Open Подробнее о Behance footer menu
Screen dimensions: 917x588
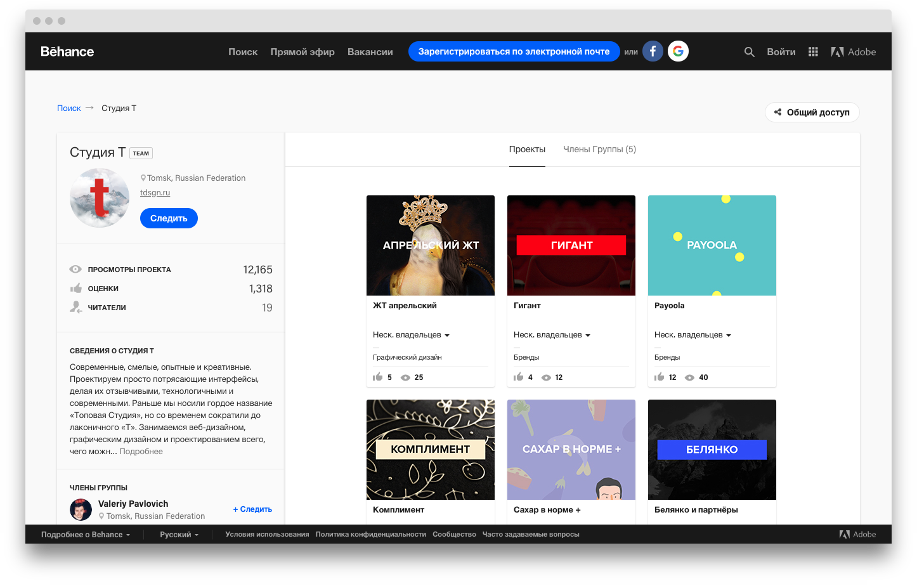86,535
